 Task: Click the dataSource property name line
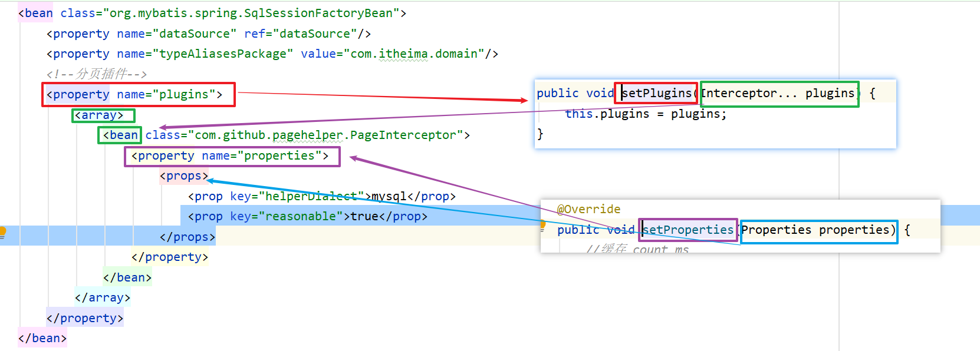[x=209, y=34]
